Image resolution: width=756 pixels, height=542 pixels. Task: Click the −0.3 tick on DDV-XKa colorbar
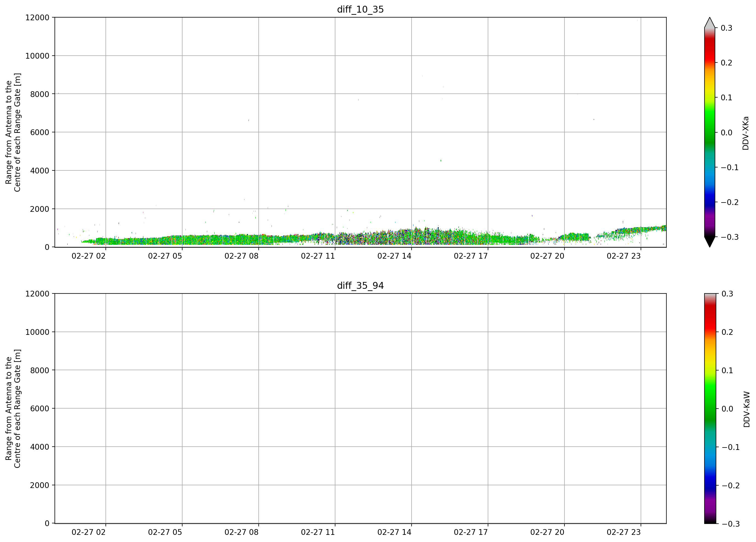pos(730,237)
